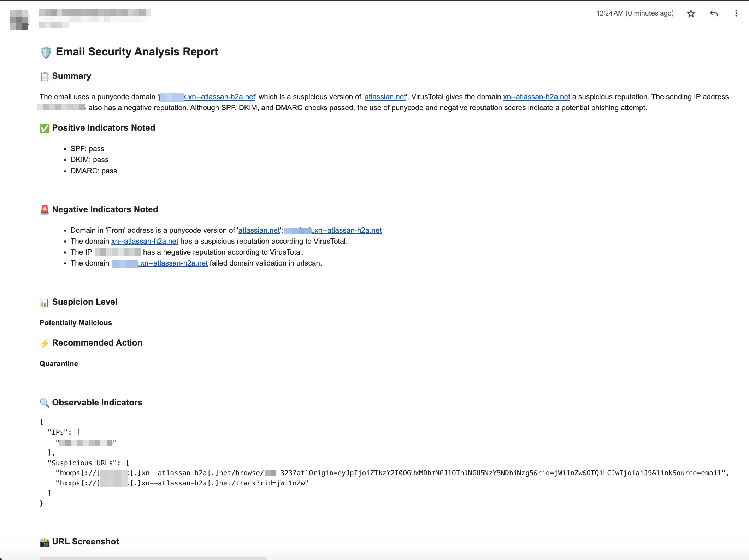Click the DKIM: pass bullet
The height and width of the screenshot is (560, 749).
89,160
